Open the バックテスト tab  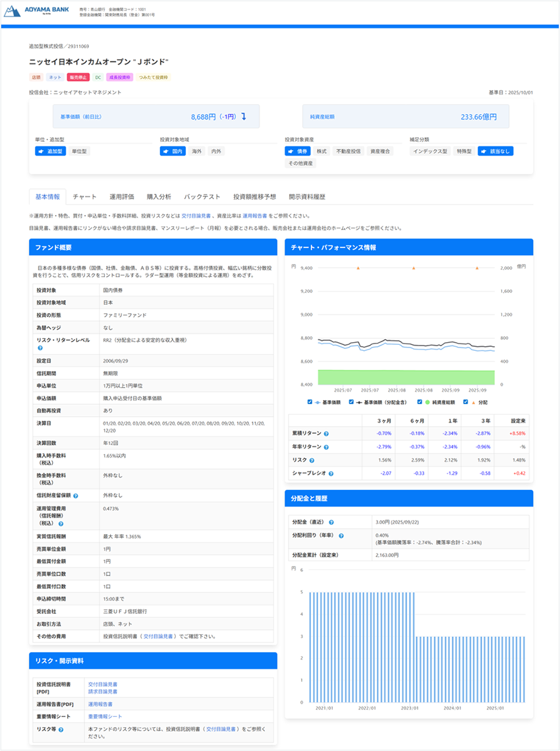[x=202, y=196]
